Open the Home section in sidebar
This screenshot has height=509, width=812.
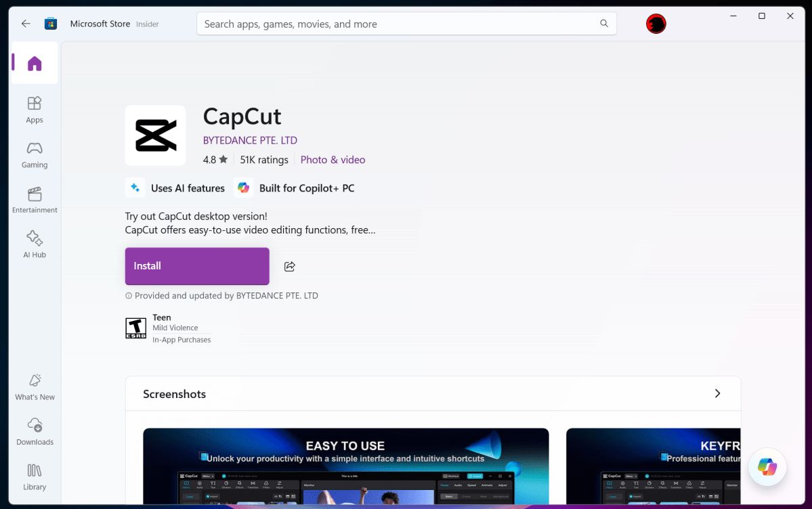[35, 63]
